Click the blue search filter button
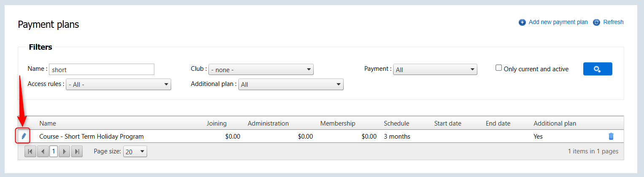 point(597,69)
